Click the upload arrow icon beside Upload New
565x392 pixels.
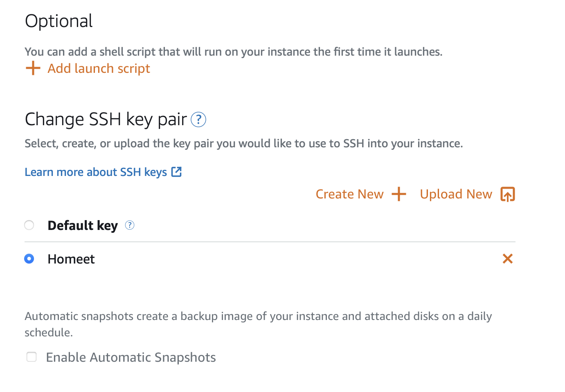508,194
